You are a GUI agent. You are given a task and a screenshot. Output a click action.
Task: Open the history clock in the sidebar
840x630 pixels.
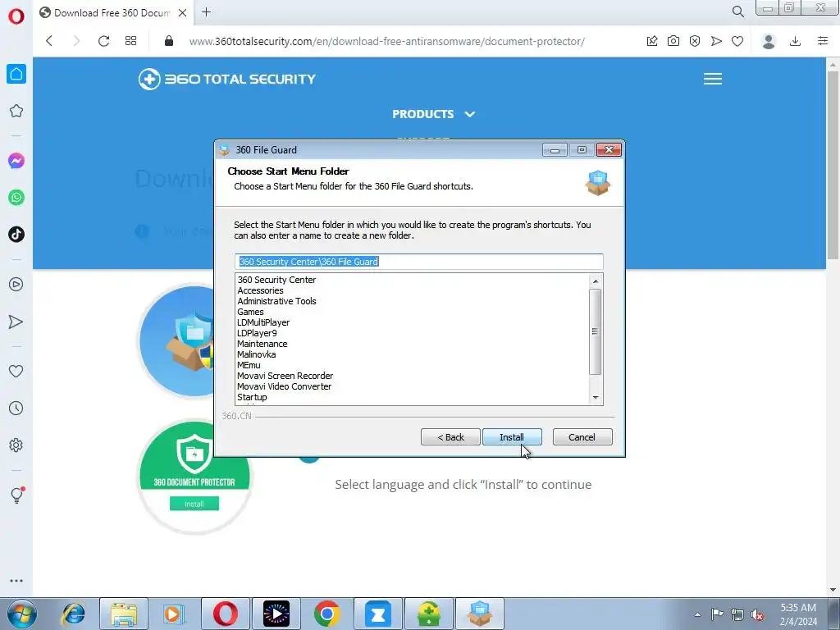pos(16,409)
